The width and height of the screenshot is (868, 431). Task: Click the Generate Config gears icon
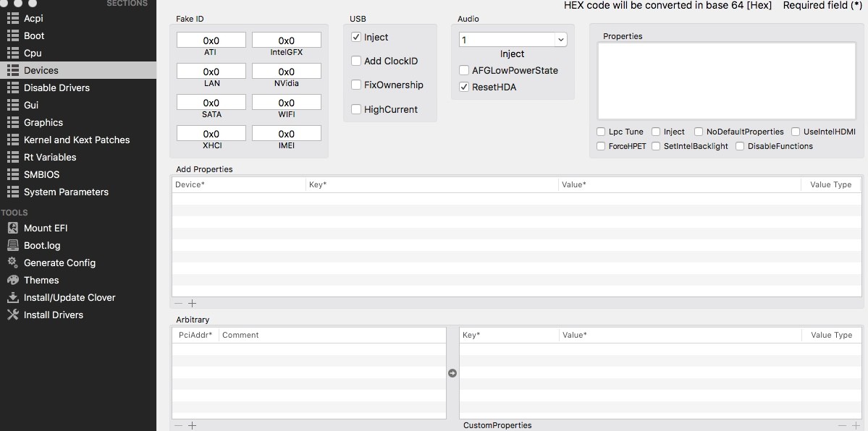[x=13, y=263]
